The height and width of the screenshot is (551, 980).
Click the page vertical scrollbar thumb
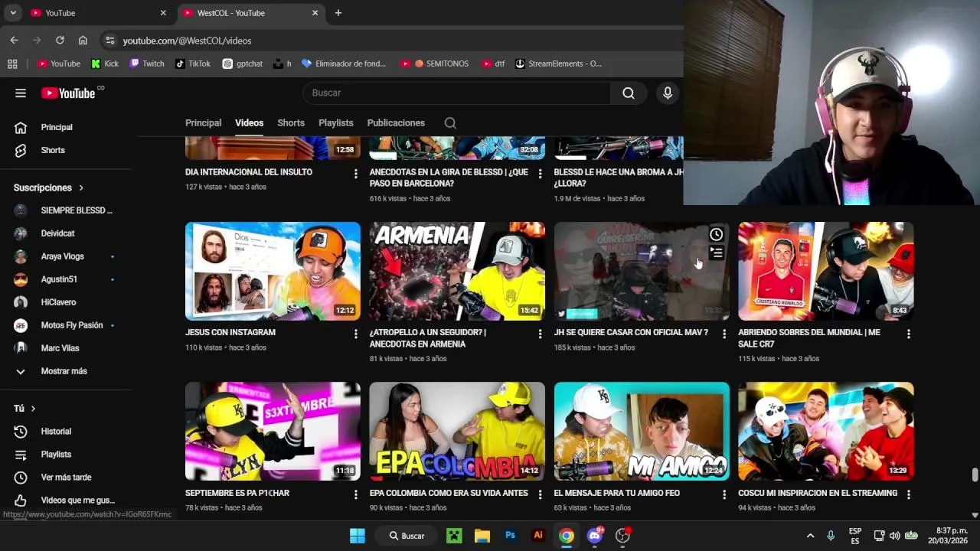pos(975,474)
